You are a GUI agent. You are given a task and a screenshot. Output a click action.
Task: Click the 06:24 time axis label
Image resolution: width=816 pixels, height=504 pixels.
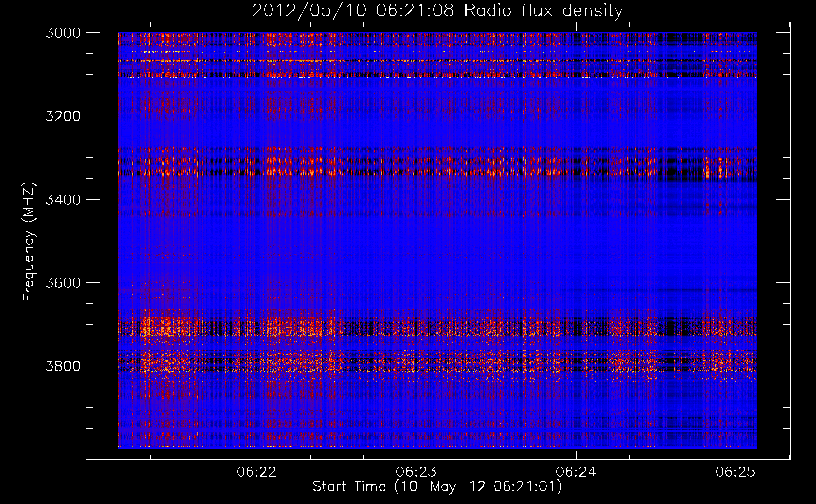click(x=576, y=472)
